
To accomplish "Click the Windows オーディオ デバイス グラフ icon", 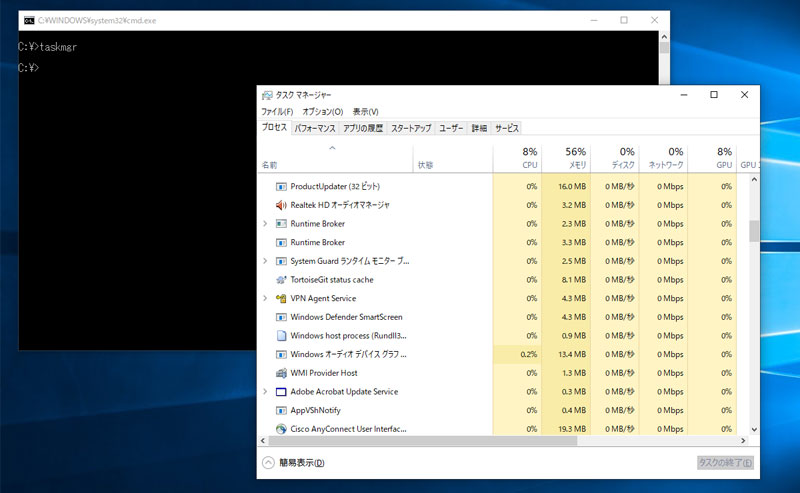I will (281, 355).
